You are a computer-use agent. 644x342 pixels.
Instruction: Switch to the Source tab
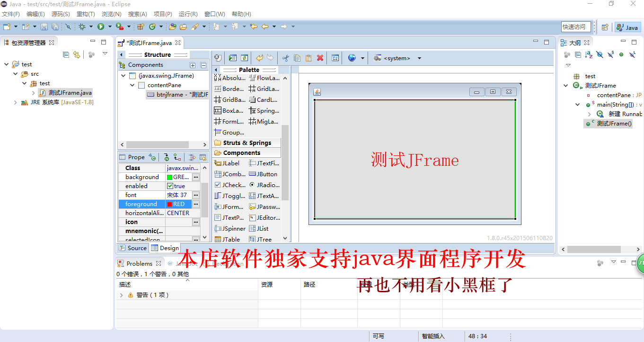pos(133,248)
